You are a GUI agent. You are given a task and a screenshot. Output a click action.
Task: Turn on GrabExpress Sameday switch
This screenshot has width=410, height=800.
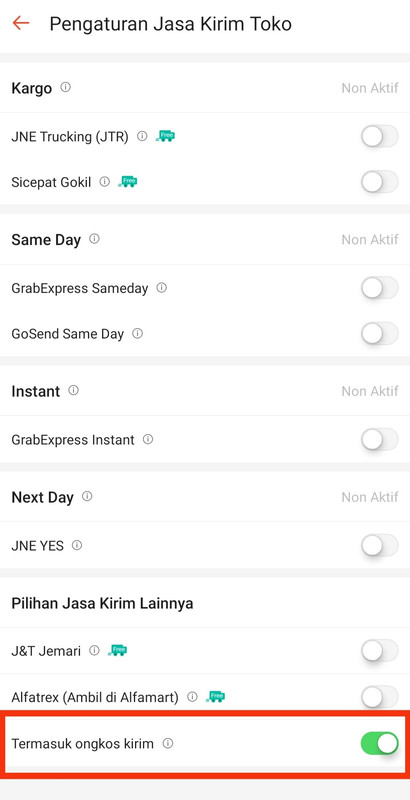(x=379, y=288)
